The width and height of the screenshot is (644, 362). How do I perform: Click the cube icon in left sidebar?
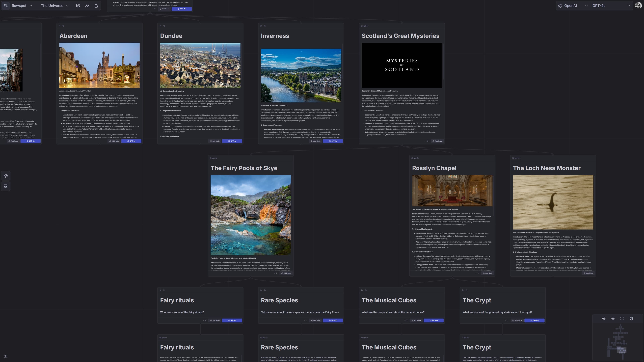[6, 176]
